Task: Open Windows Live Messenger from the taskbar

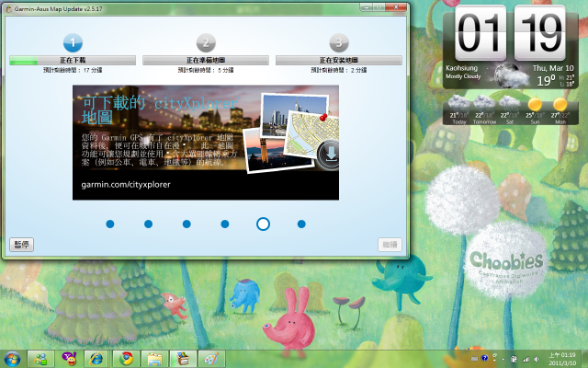Action: (41, 359)
